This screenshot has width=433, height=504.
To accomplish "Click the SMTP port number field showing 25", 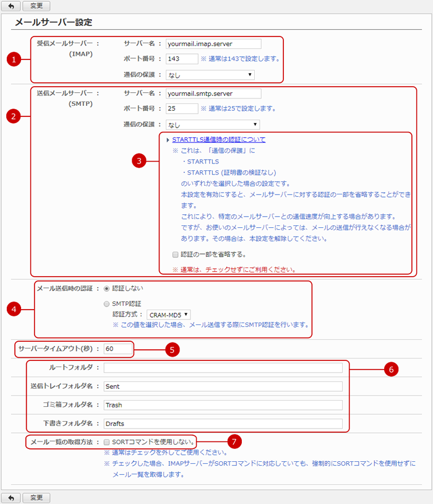I will point(182,108).
